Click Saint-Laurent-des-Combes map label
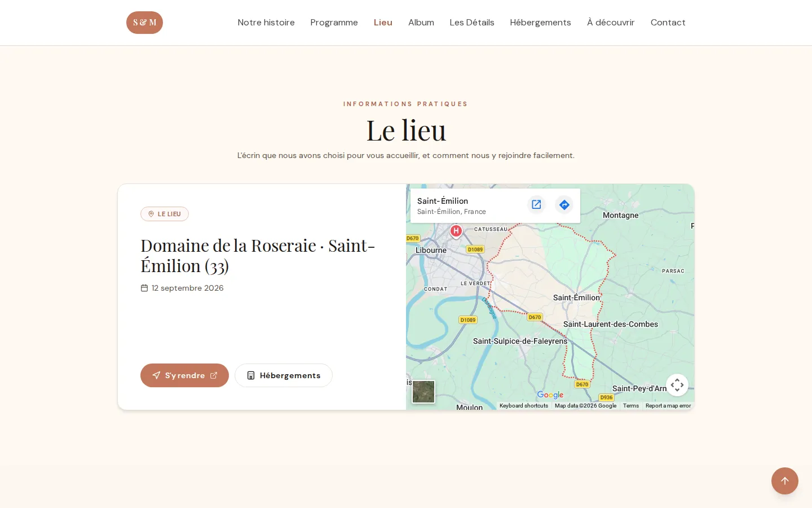This screenshot has width=812, height=508. pos(611,324)
